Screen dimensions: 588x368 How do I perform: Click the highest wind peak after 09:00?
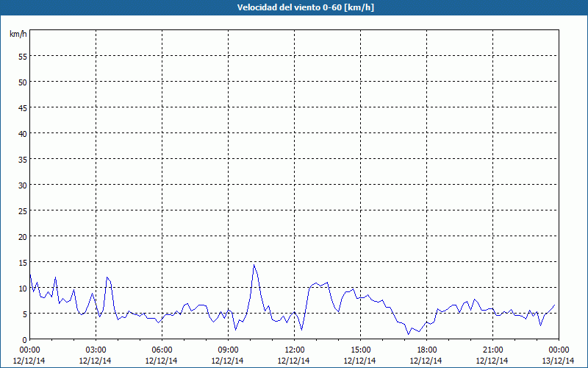[254, 265]
